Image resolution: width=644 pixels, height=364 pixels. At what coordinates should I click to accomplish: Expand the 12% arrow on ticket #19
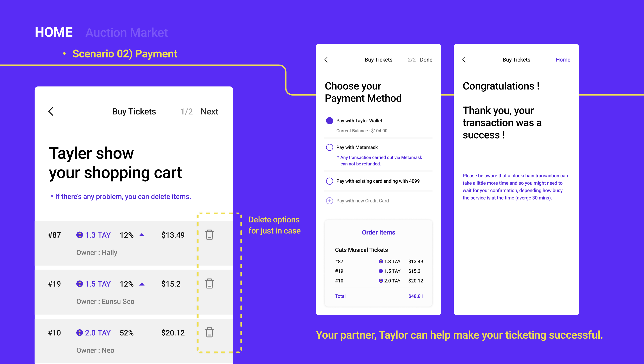pos(142,284)
